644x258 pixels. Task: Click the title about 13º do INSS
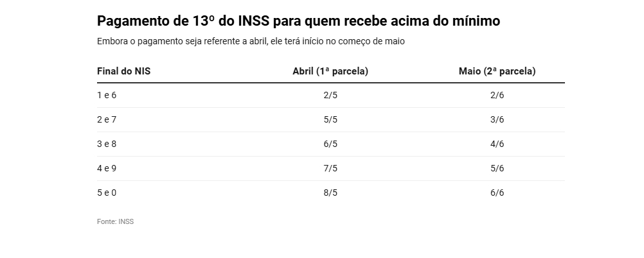298,21
